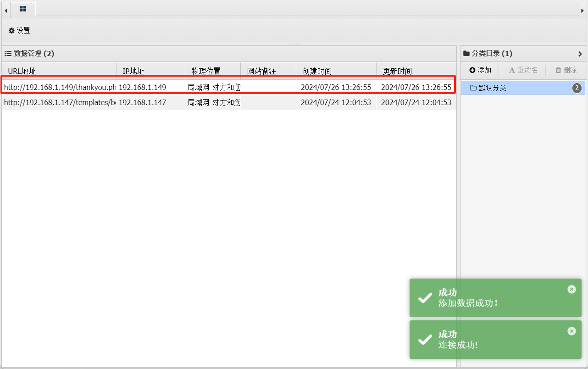Select the 默认分类 category folder

click(x=523, y=88)
